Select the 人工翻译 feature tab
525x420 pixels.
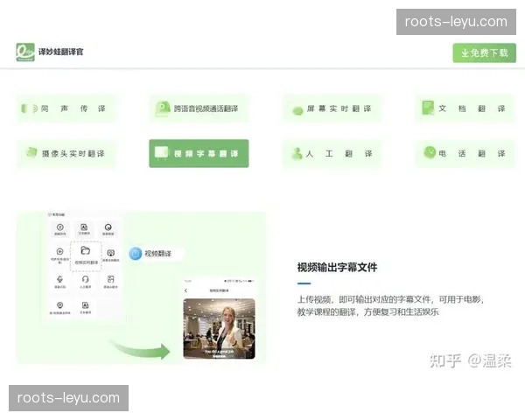coord(332,153)
